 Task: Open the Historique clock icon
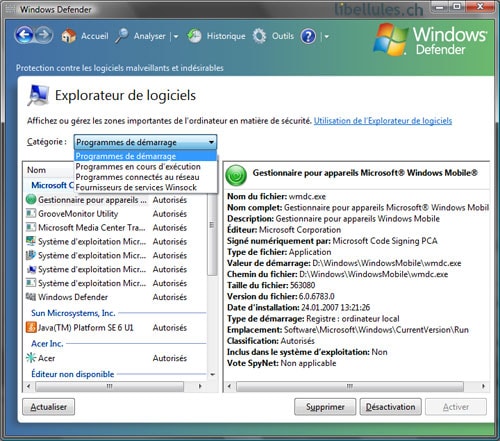coord(194,36)
